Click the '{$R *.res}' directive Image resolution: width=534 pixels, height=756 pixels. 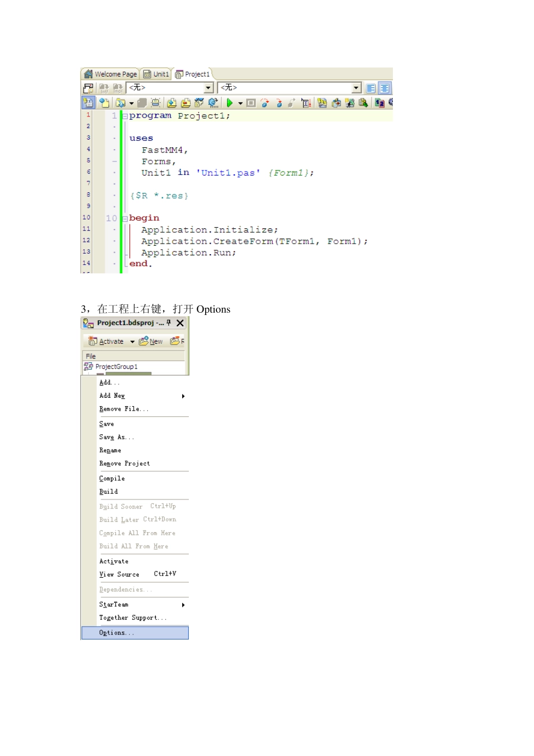[x=159, y=196]
